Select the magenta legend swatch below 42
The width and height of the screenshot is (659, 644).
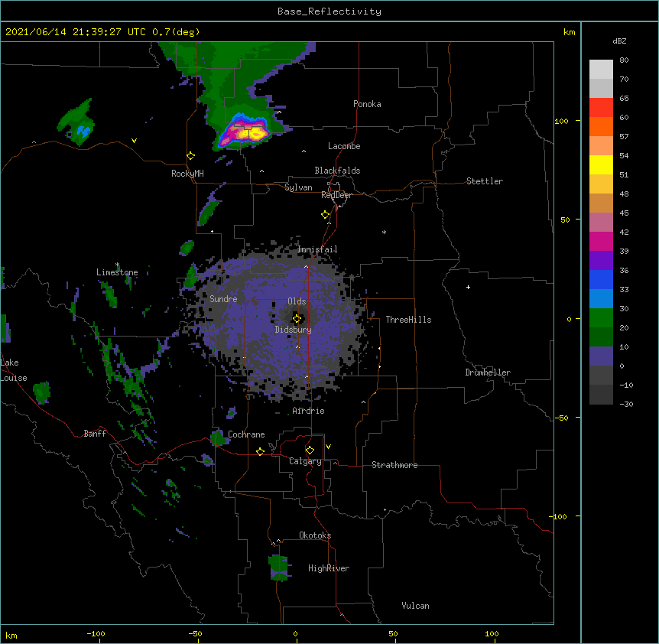pos(601,241)
